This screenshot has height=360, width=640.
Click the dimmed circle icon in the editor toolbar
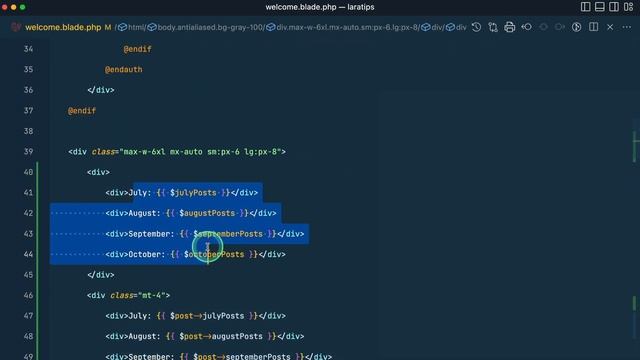[543, 27]
